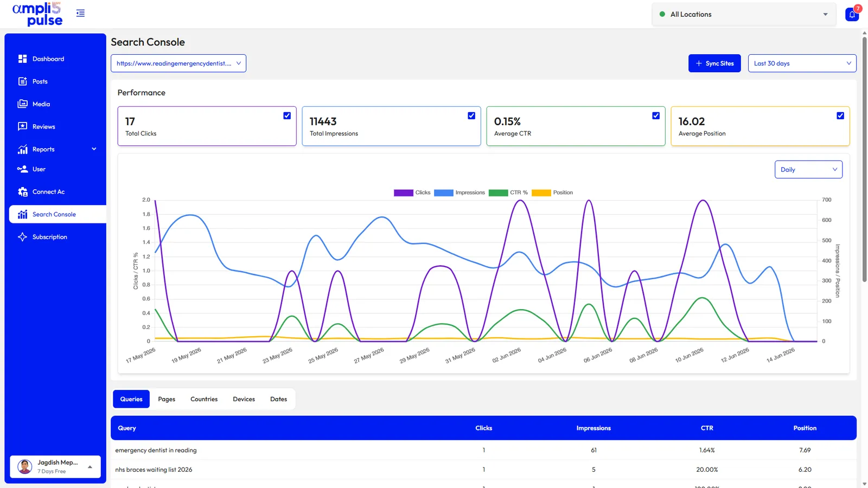Click the Posts icon in sidebar
The height and width of the screenshot is (488, 868).
(22, 81)
